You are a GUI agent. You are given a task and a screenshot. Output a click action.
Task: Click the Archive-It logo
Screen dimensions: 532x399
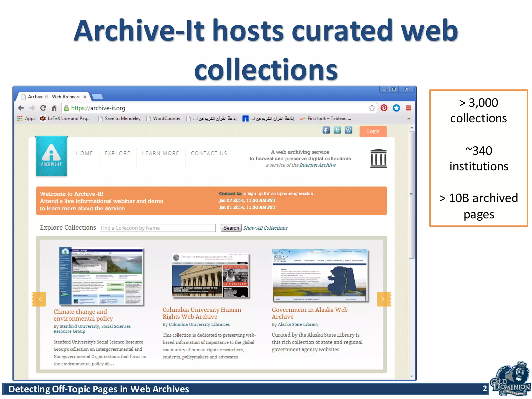tap(51, 156)
